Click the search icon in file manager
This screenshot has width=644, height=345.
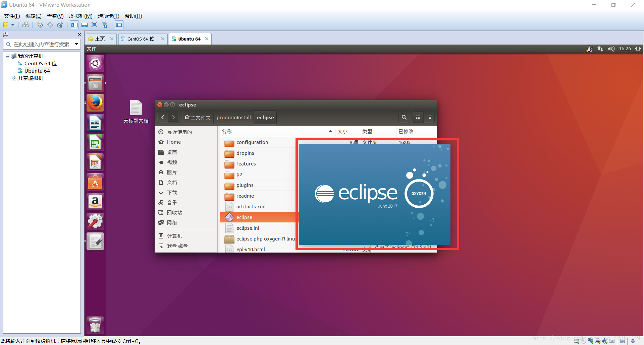tap(404, 117)
